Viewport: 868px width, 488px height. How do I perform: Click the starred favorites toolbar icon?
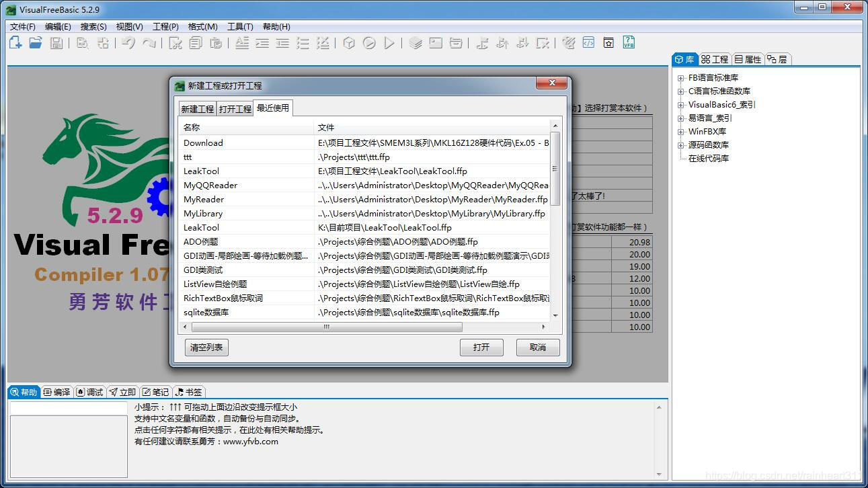click(x=608, y=43)
